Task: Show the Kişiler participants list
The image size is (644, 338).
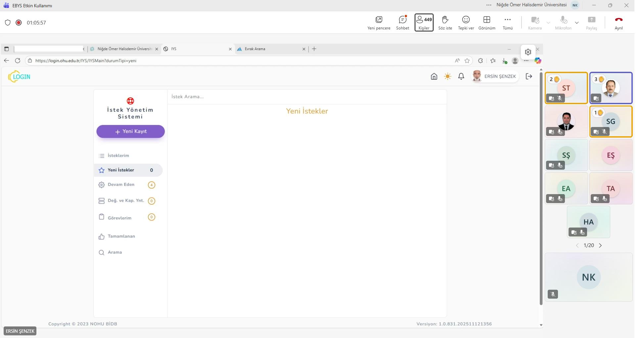Action: pyautogui.click(x=424, y=22)
